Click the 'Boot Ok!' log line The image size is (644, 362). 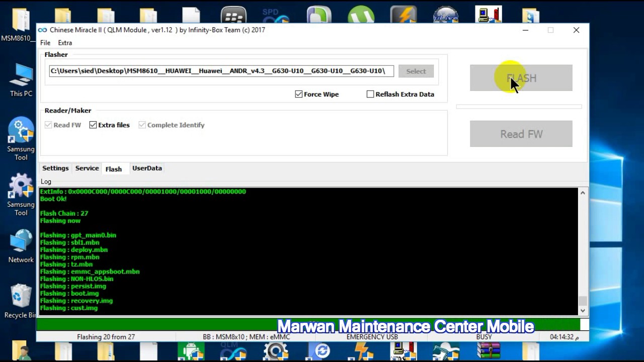pyautogui.click(x=53, y=199)
